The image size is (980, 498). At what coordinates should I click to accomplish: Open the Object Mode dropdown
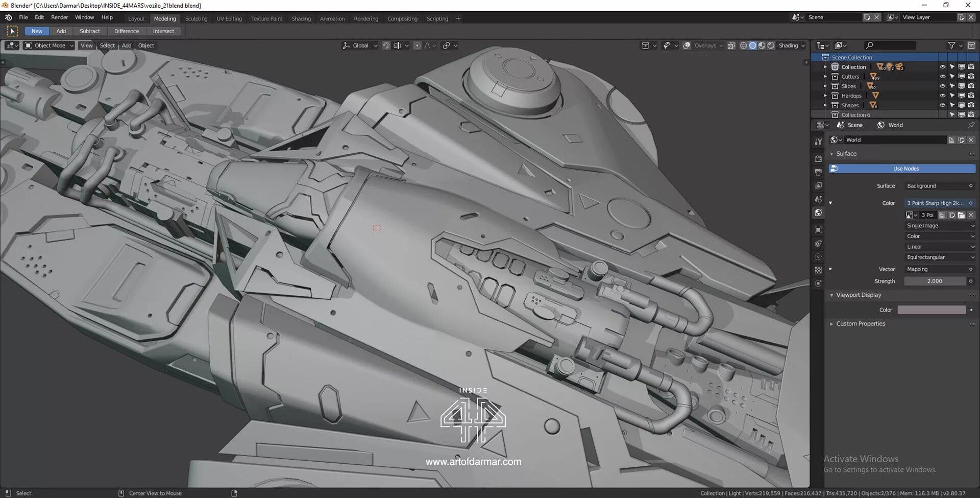[50, 45]
